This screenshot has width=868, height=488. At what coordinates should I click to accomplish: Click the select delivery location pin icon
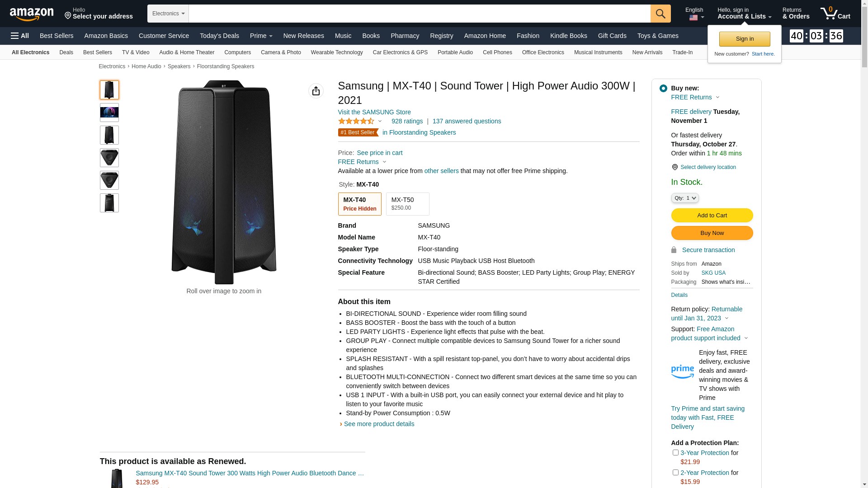click(x=675, y=167)
